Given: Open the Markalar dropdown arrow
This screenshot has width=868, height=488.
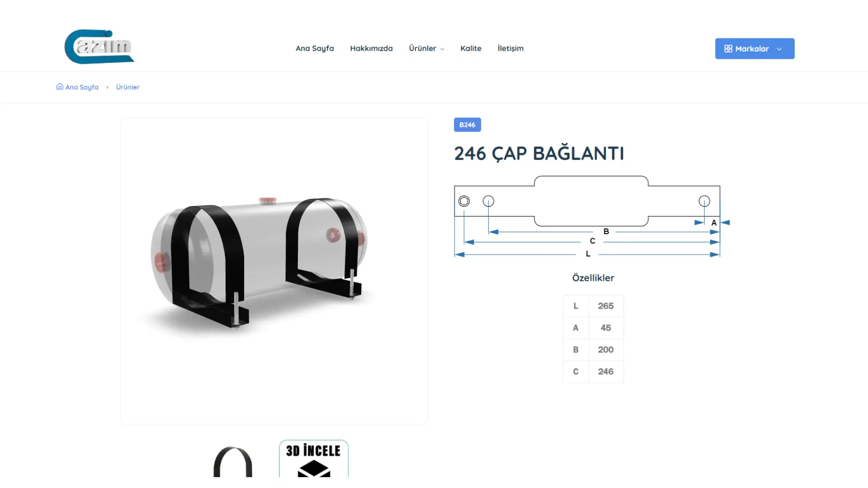Looking at the screenshot, I should tap(779, 49).
